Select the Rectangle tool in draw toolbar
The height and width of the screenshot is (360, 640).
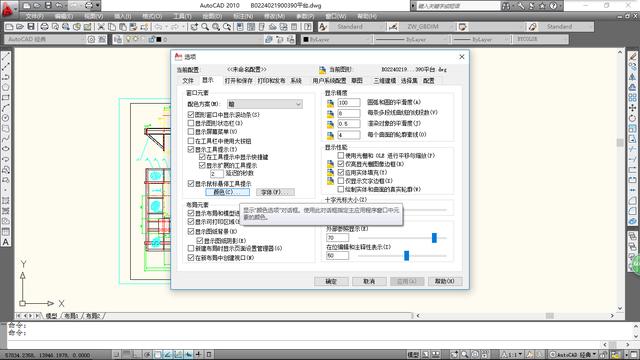coord(6,98)
